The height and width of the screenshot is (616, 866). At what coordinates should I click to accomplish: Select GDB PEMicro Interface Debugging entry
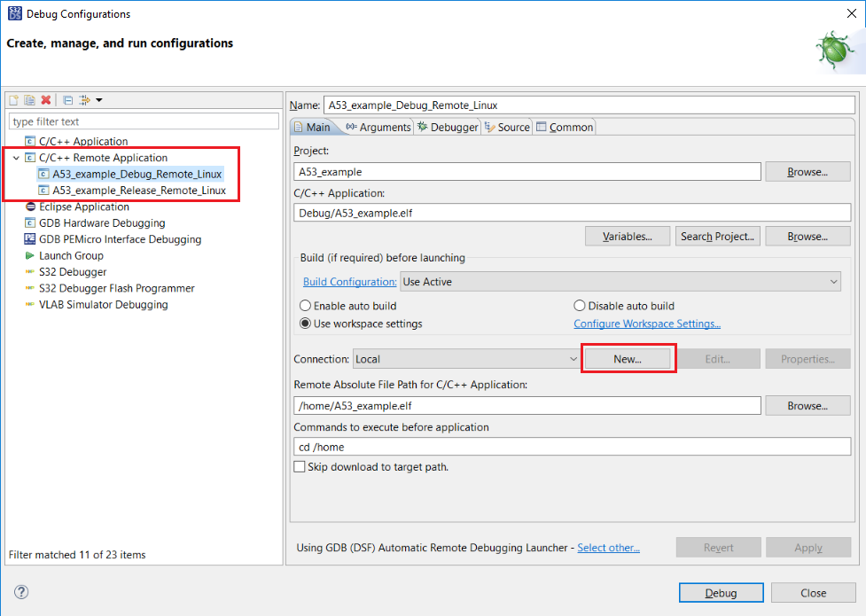click(120, 239)
